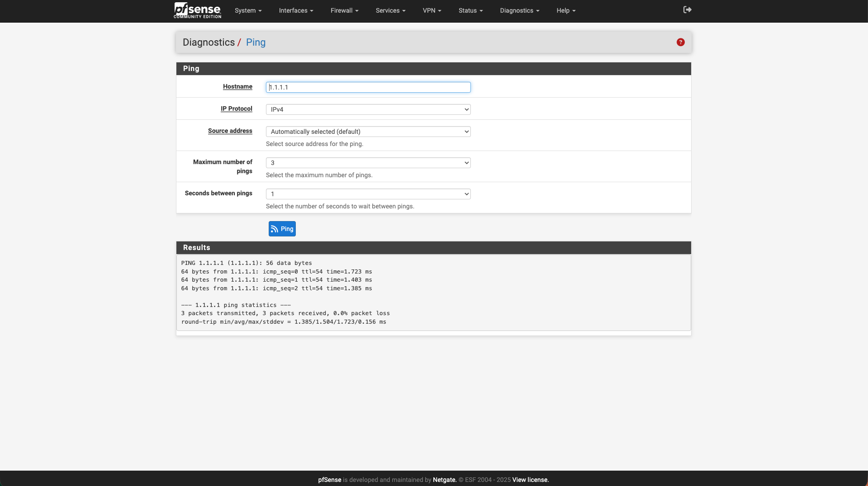The width and height of the screenshot is (868, 486).
Task: Expand the VPN menu
Action: pyautogui.click(x=432, y=10)
